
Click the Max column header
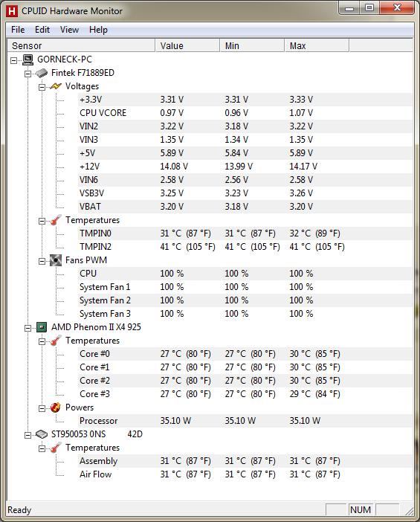click(x=317, y=45)
